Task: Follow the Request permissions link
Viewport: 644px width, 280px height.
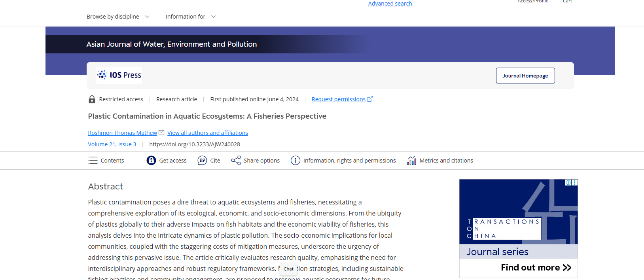Action: (x=338, y=99)
